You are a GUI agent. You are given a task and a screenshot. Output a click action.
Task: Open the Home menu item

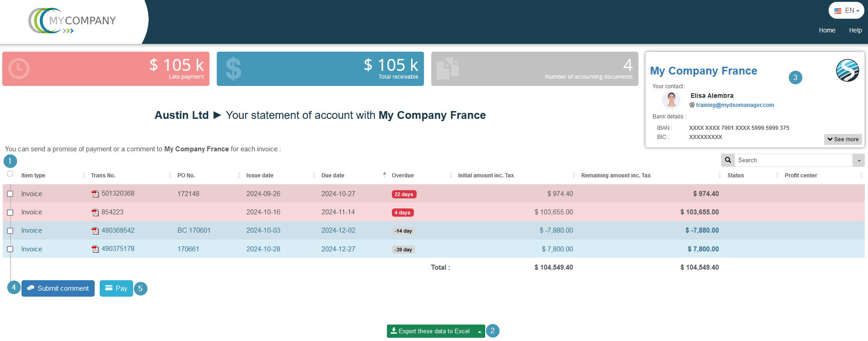point(827,30)
